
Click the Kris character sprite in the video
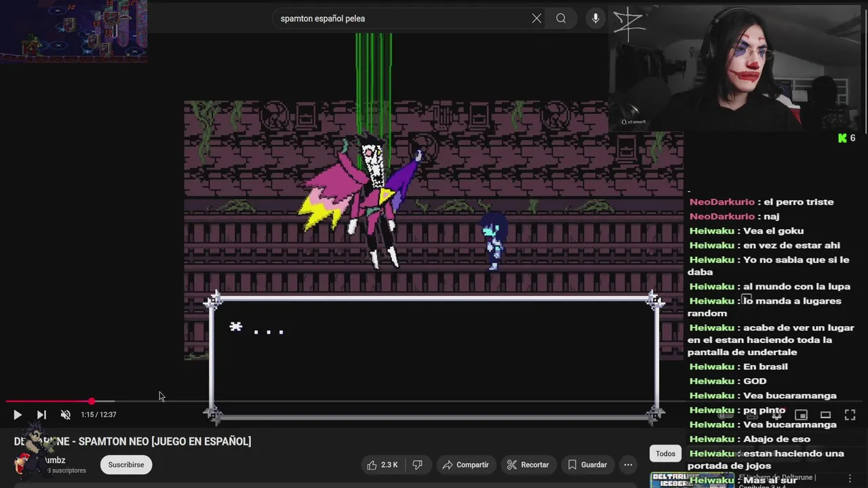tap(494, 241)
